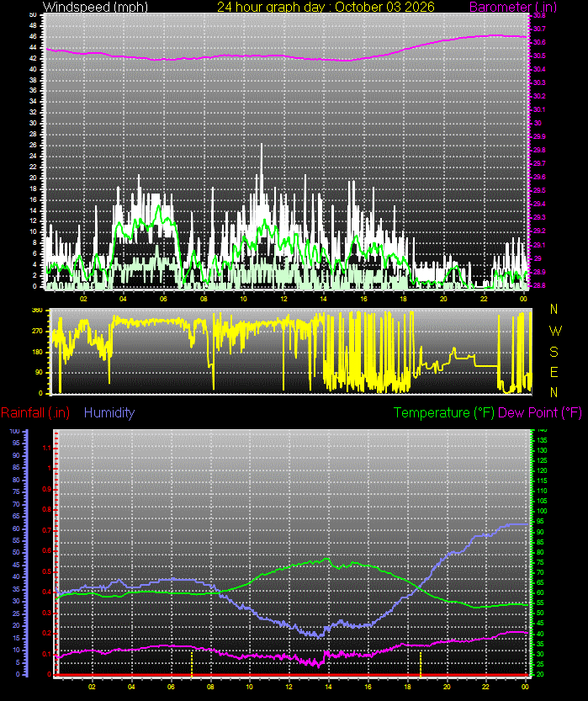Viewport: 588px width, 701px height.
Task: Click "30.6" on the barometer axis
Action: (539, 42)
